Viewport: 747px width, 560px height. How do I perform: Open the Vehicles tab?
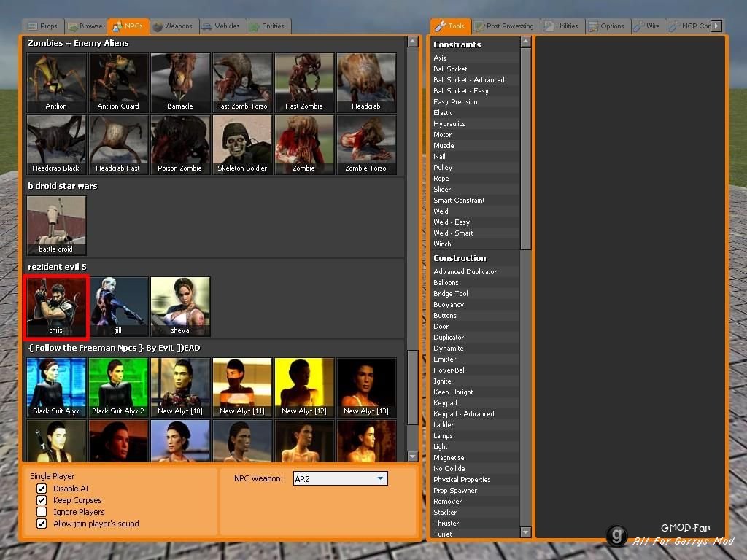222,26
